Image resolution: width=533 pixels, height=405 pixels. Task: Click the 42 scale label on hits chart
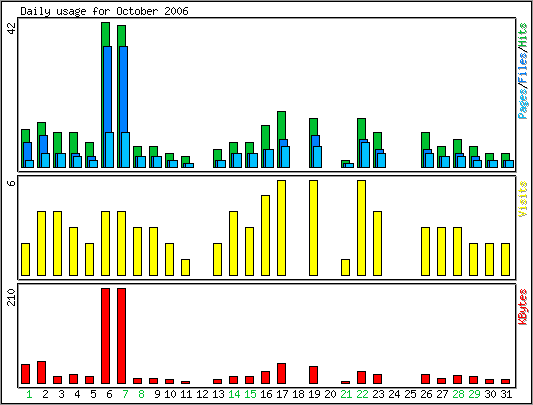(12, 29)
